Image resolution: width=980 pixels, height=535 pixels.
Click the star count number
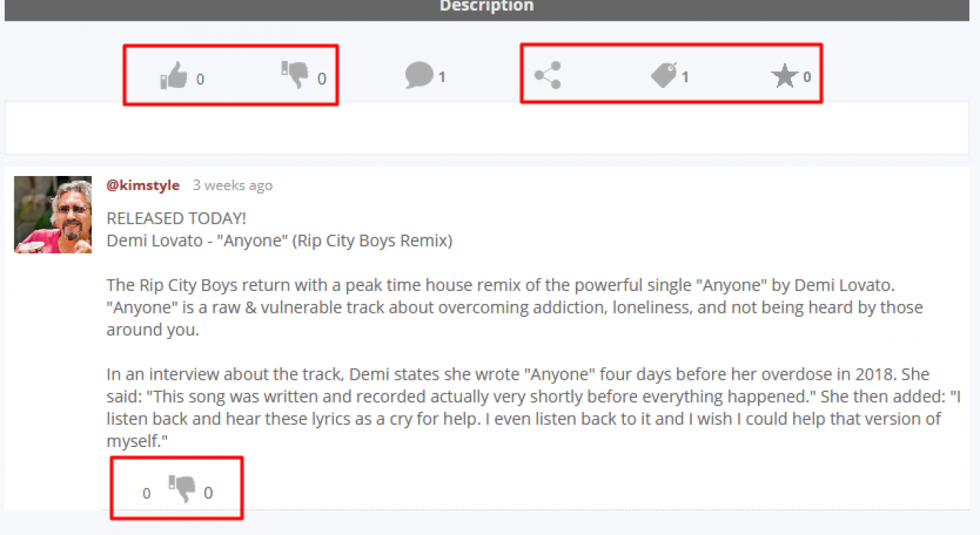[807, 77]
